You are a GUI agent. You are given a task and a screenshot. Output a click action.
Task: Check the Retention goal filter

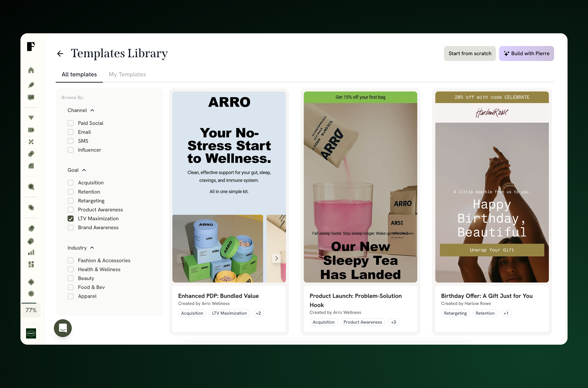(x=71, y=192)
